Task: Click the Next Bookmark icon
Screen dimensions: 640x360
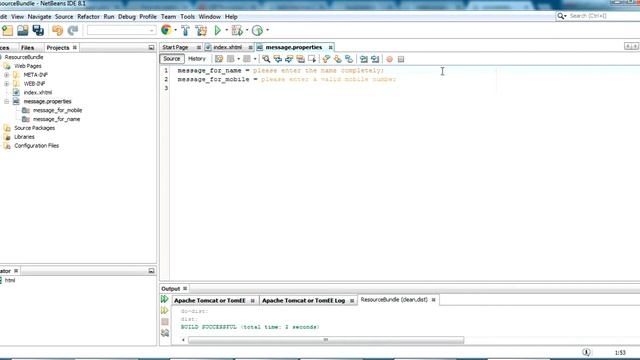Action: coord(338,59)
